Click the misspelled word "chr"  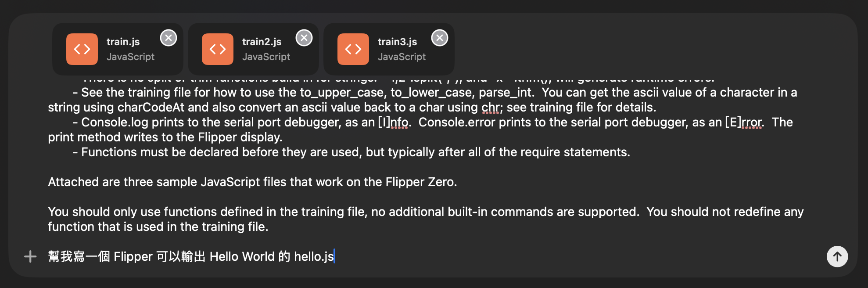point(490,108)
